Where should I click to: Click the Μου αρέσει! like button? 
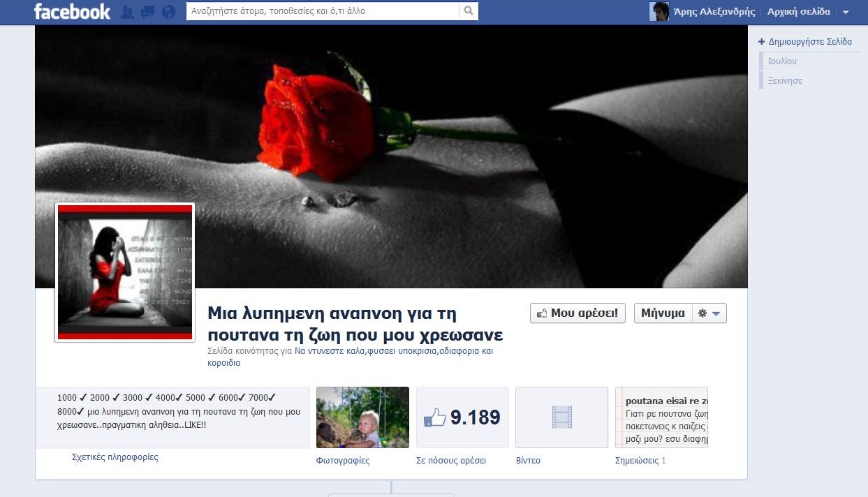[x=578, y=313]
